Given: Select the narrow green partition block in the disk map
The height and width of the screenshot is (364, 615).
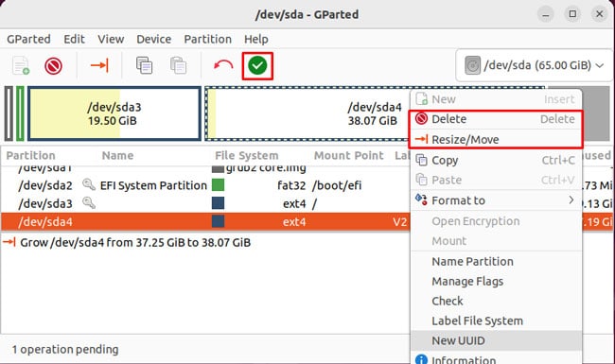Looking at the screenshot, I should click(20, 113).
